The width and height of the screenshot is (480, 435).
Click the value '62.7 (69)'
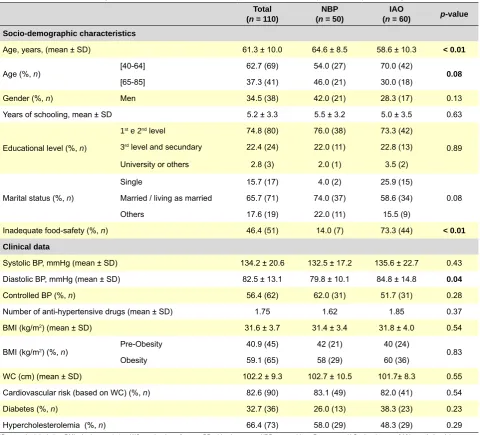coord(262,66)
